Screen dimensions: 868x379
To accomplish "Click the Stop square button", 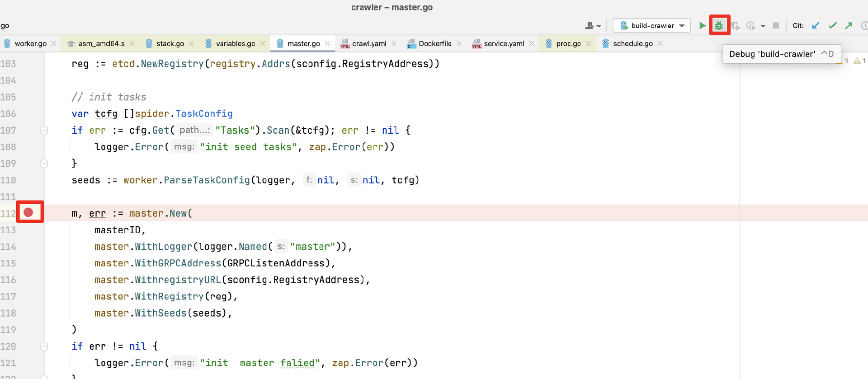I will pyautogui.click(x=776, y=26).
